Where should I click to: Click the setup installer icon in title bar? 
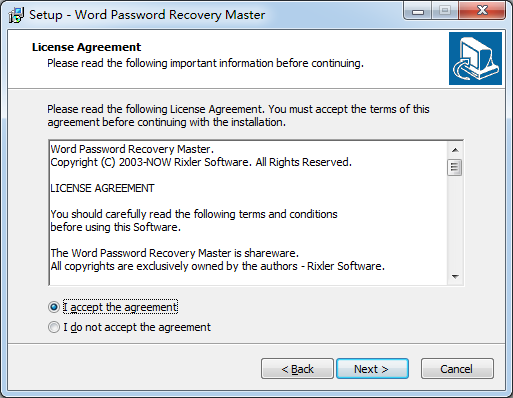(x=16, y=15)
